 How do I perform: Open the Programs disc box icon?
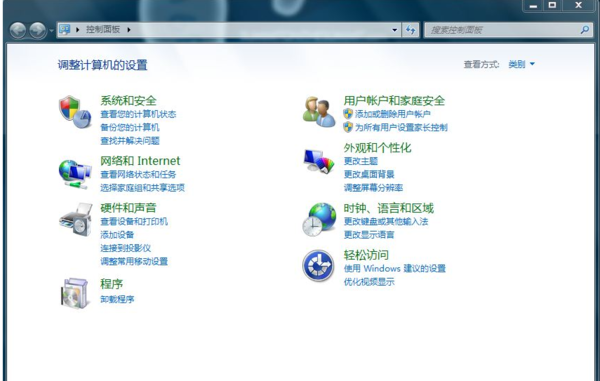tap(75, 293)
